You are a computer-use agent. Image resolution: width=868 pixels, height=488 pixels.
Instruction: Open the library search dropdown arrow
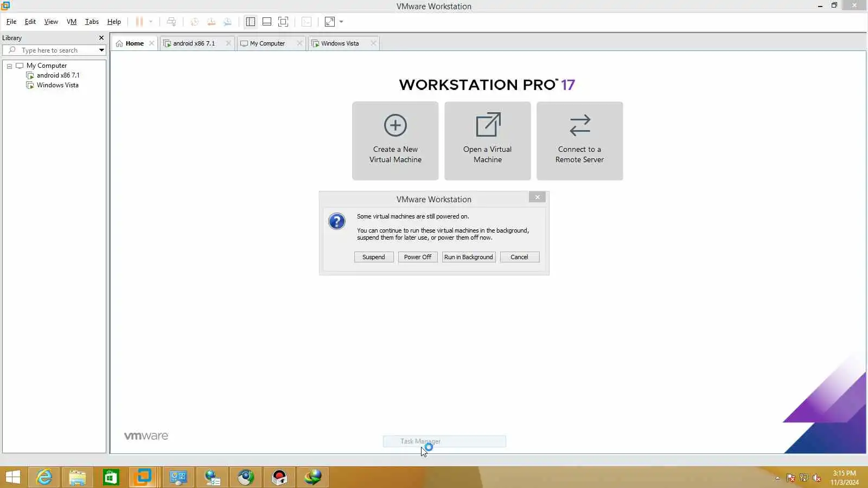tap(101, 50)
